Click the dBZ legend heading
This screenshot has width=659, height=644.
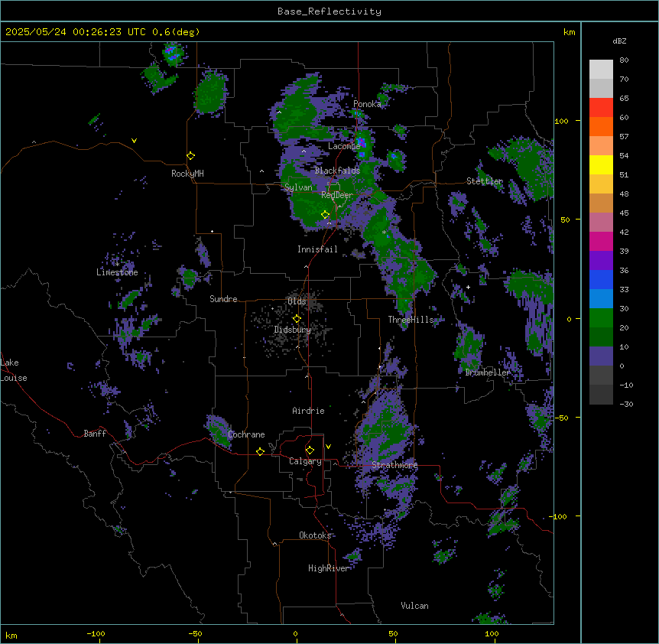[619, 41]
